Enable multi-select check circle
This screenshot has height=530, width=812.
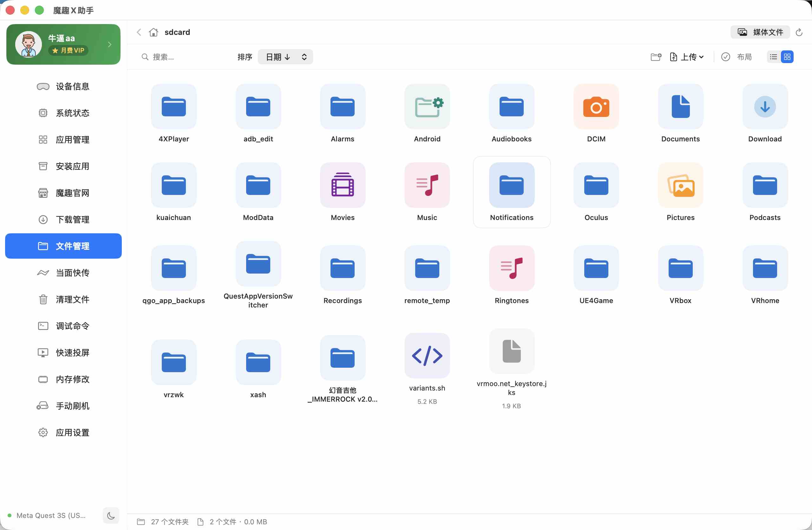coord(725,57)
